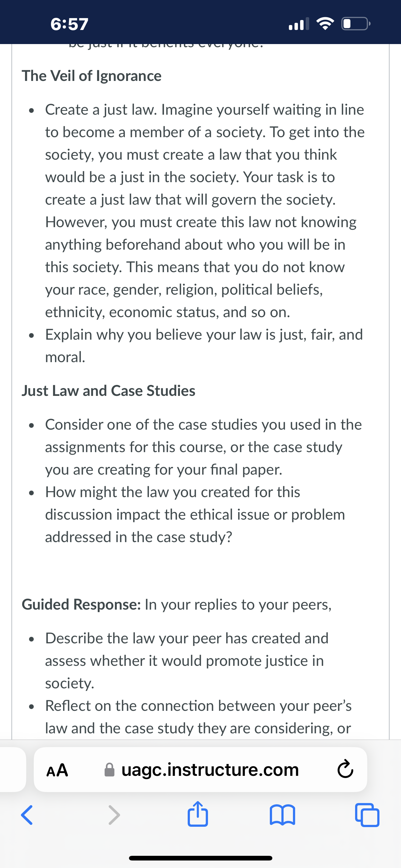Tap the uagc.instructure.com address field
The image size is (401, 868).
200,770
